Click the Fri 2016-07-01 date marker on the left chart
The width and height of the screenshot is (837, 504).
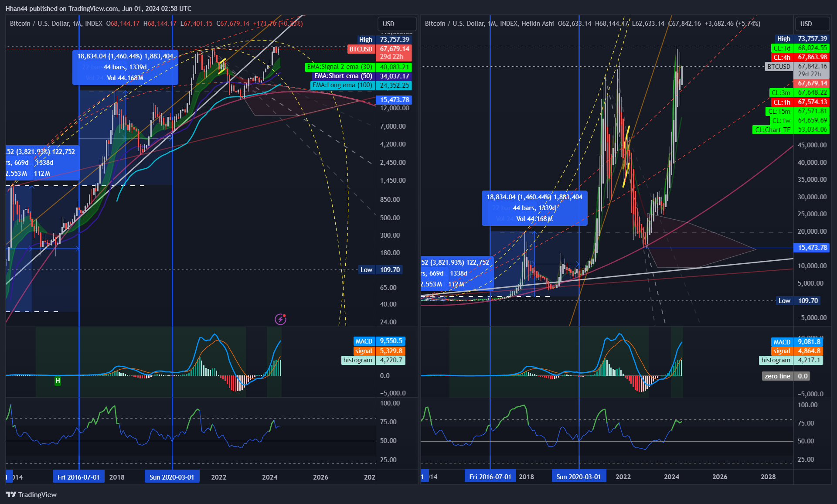coord(78,477)
